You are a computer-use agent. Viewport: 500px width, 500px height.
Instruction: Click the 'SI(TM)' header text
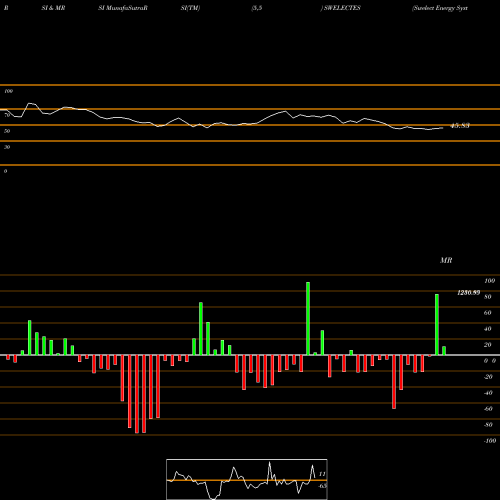point(190,8)
